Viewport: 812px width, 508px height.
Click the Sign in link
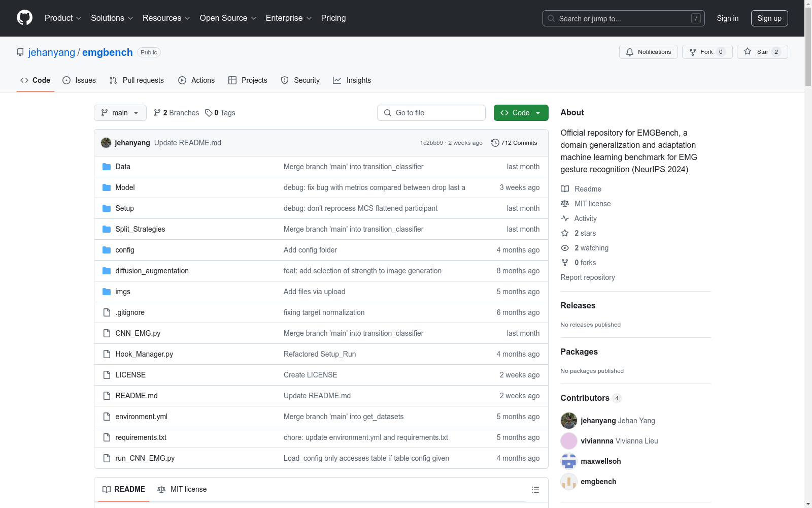(x=728, y=18)
